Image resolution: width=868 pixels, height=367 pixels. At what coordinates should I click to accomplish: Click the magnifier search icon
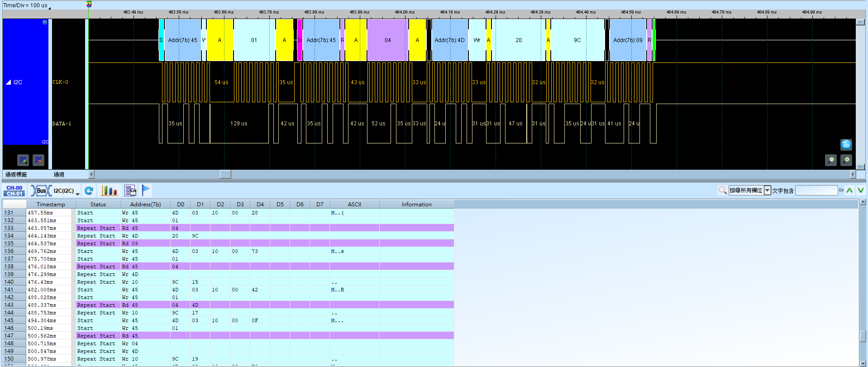(723, 191)
